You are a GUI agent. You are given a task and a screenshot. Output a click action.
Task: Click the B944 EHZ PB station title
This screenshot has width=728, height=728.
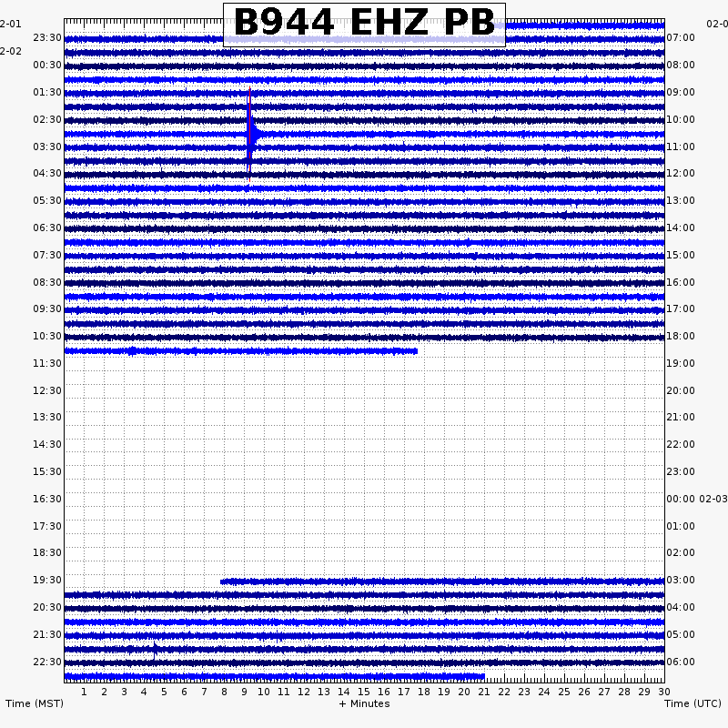point(364,23)
